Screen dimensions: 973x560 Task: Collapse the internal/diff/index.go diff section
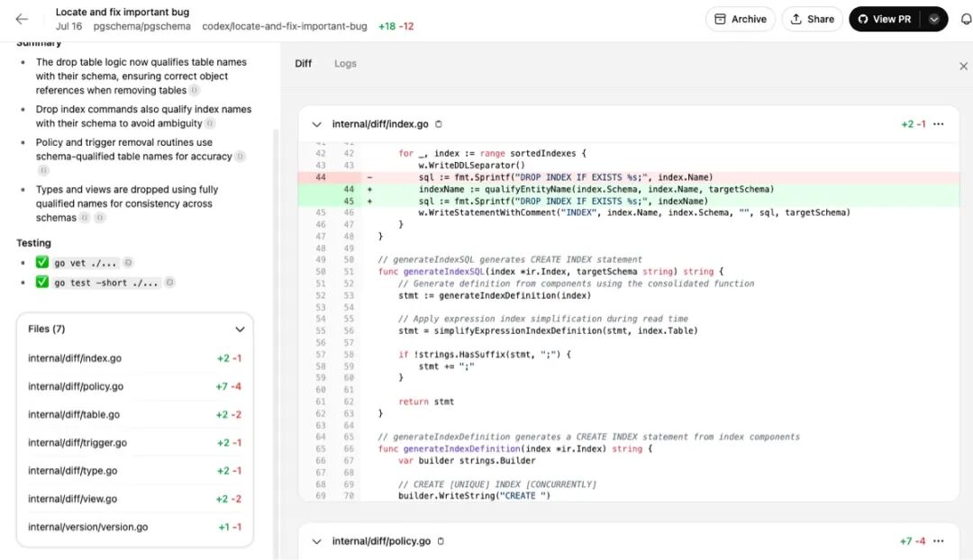pyautogui.click(x=316, y=124)
